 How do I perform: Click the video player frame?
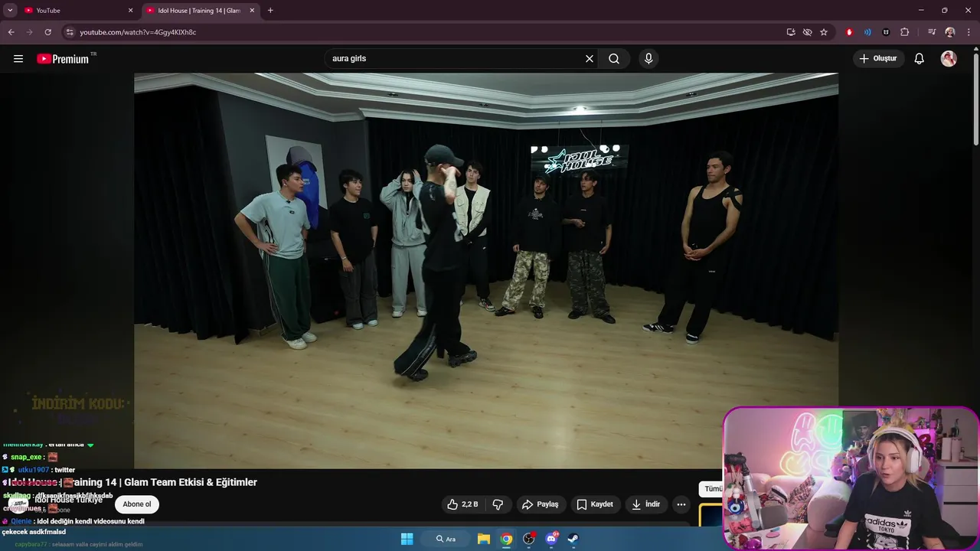[486, 271]
